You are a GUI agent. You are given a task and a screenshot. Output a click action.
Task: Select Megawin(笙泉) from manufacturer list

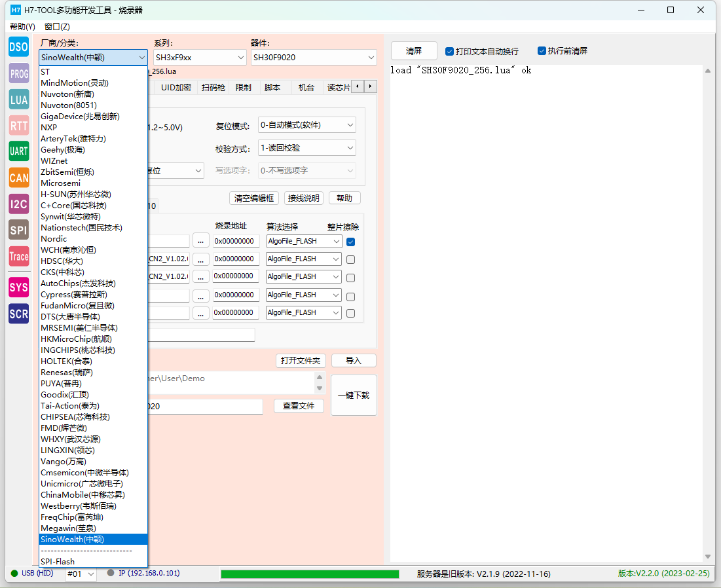(x=93, y=528)
